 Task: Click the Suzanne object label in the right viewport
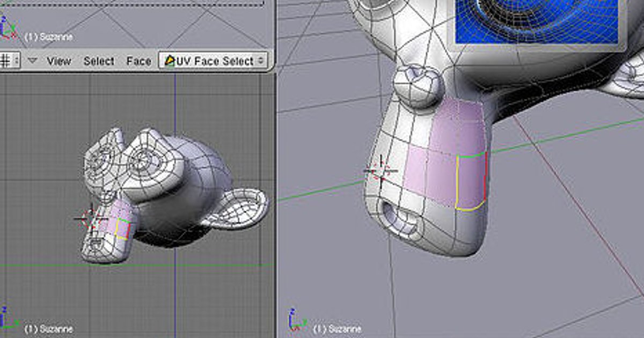point(337,328)
